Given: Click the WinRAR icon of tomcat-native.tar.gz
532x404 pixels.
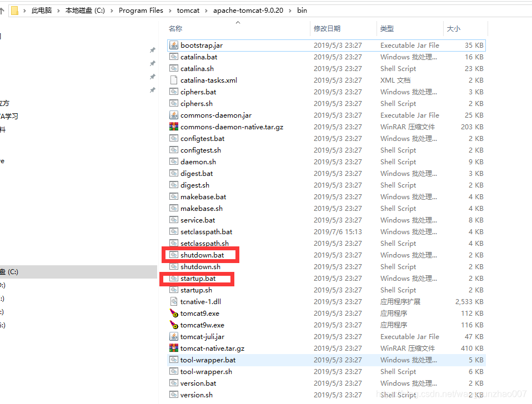Looking at the screenshot, I should coord(174,348).
